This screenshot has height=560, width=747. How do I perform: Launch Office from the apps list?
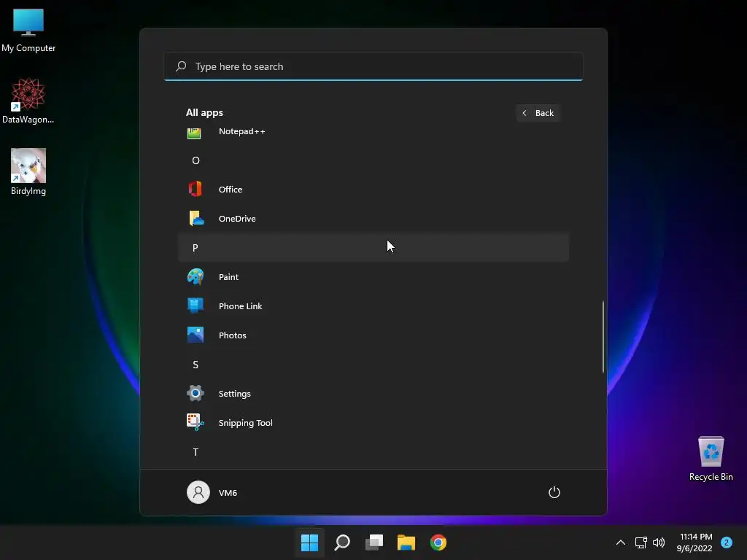(195, 189)
